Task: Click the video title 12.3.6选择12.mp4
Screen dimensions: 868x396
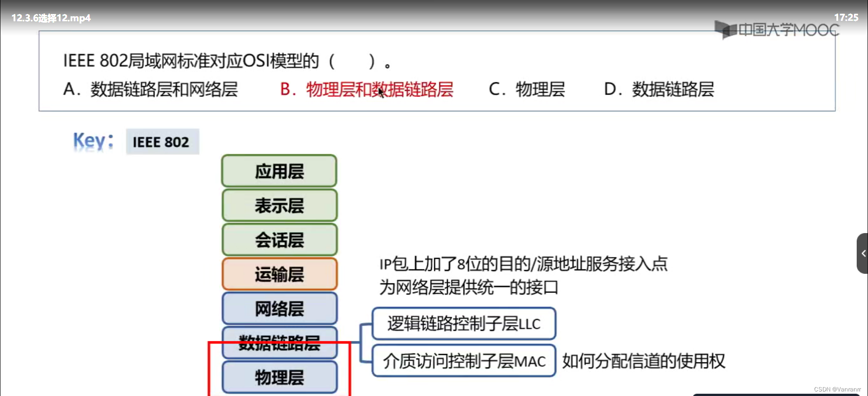Action: tap(51, 18)
